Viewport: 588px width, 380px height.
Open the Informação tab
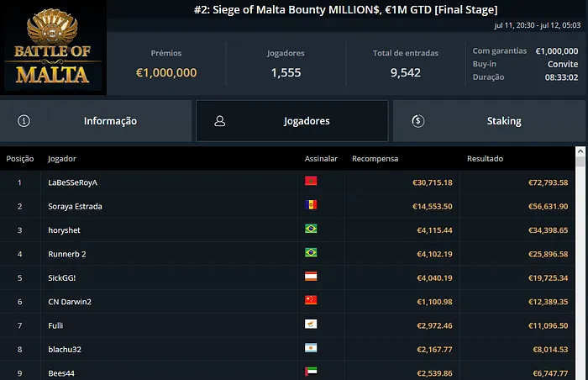click(96, 121)
